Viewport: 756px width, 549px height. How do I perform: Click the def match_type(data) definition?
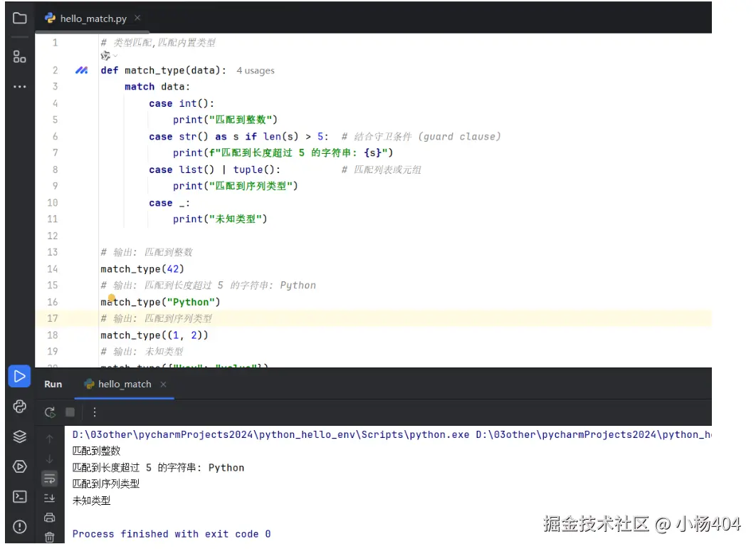click(x=164, y=70)
